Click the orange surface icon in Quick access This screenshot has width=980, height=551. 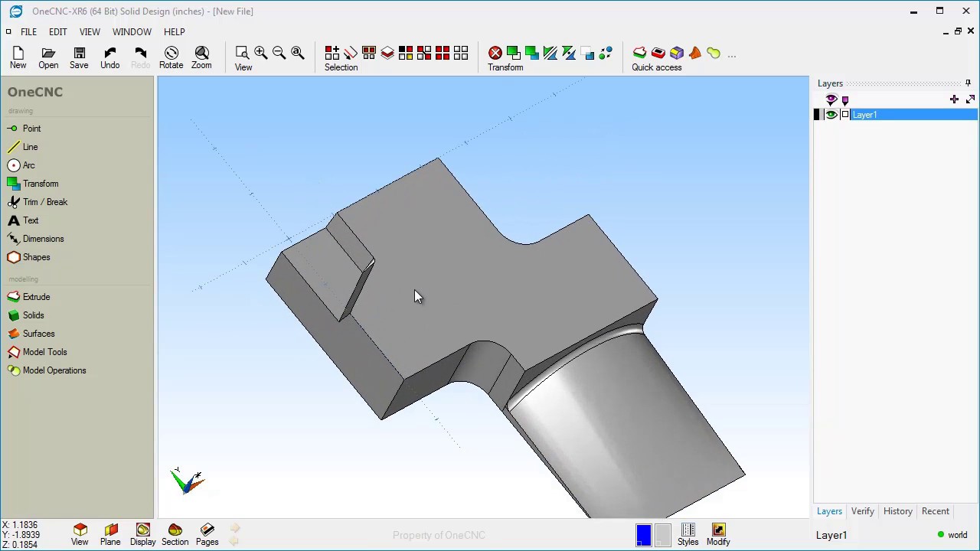(695, 53)
